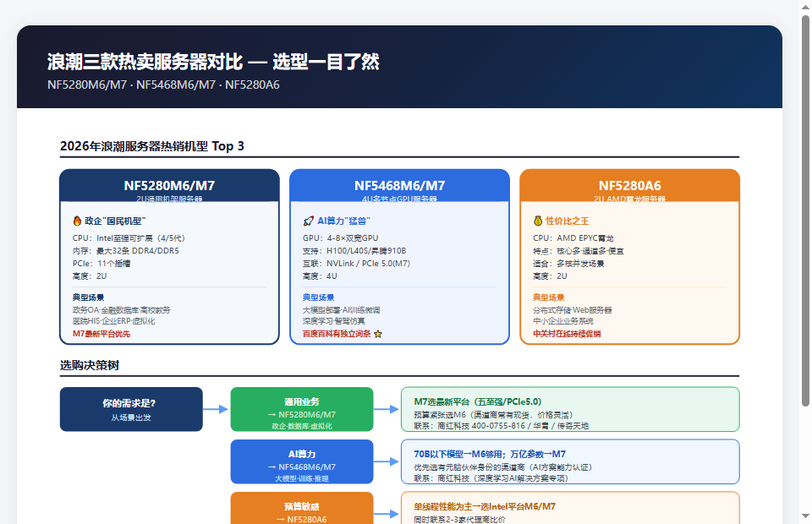The width and height of the screenshot is (812, 524).
Task: Click the 选购决策树 section heading
Action: tap(90, 365)
